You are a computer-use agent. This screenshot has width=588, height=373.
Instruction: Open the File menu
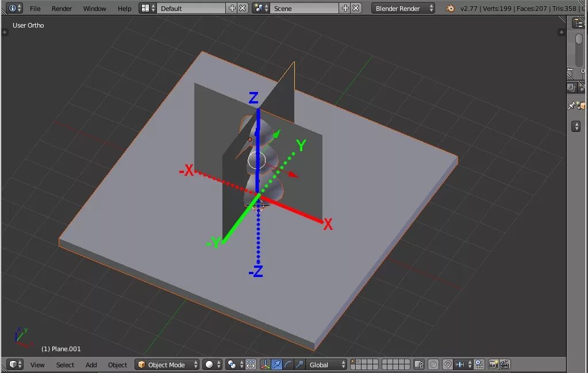pyautogui.click(x=35, y=8)
